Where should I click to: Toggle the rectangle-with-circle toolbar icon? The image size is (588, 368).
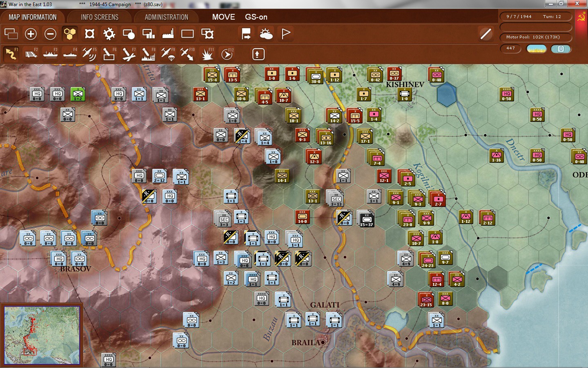coord(129,34)
